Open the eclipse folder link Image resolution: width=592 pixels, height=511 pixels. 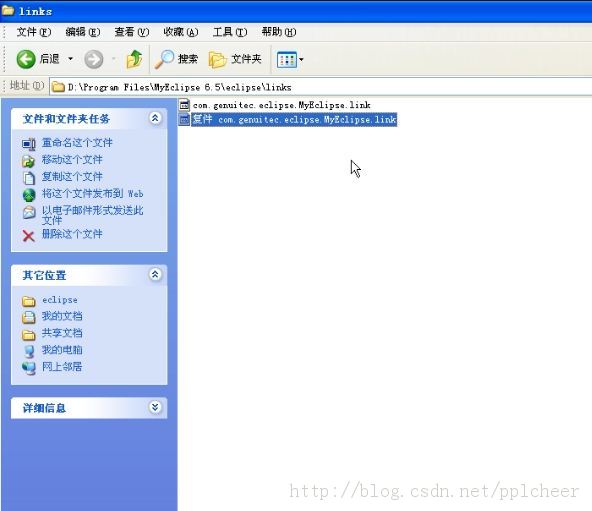click(x=60, y=300)
